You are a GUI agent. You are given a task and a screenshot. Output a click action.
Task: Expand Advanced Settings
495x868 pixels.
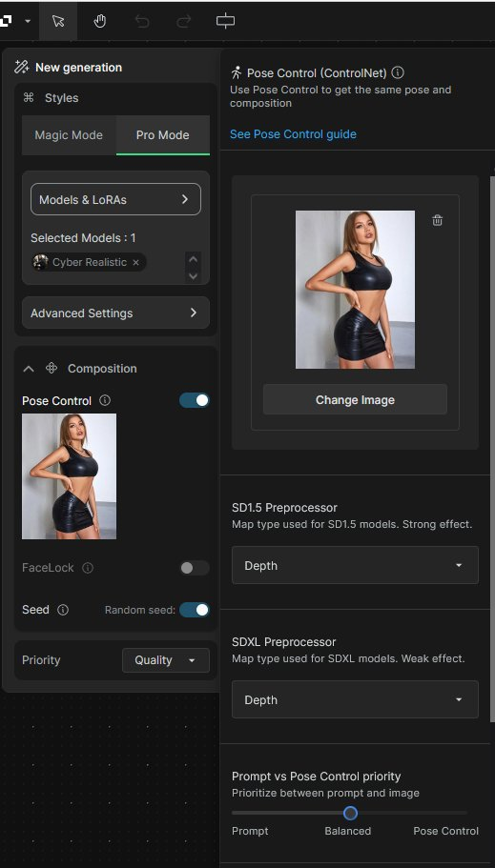115,313
